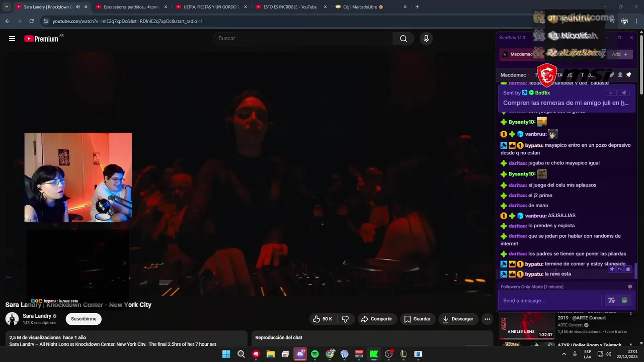
Task: Show hidden system tray icons chevron
Action: click(564, 354)
